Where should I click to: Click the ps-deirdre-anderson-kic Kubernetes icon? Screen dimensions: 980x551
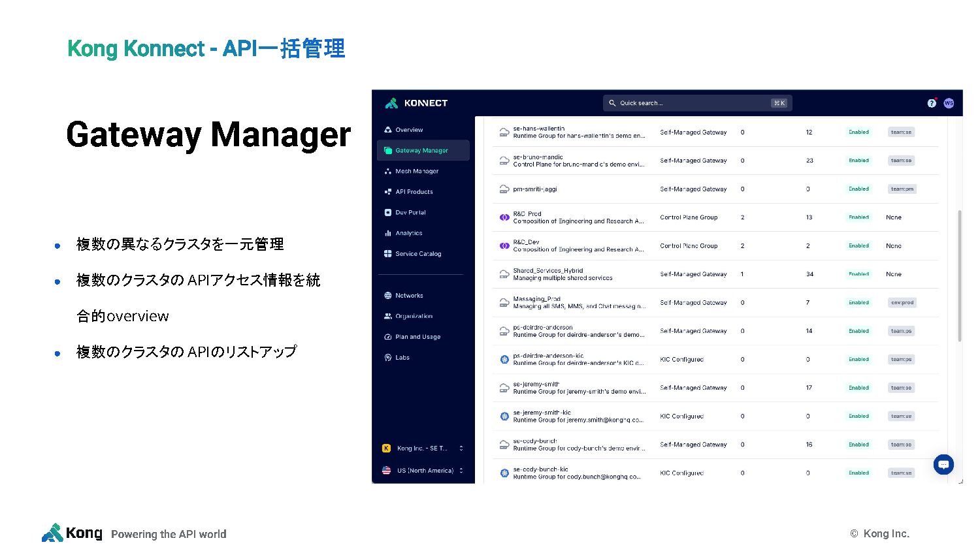click(x=504, y=360)
